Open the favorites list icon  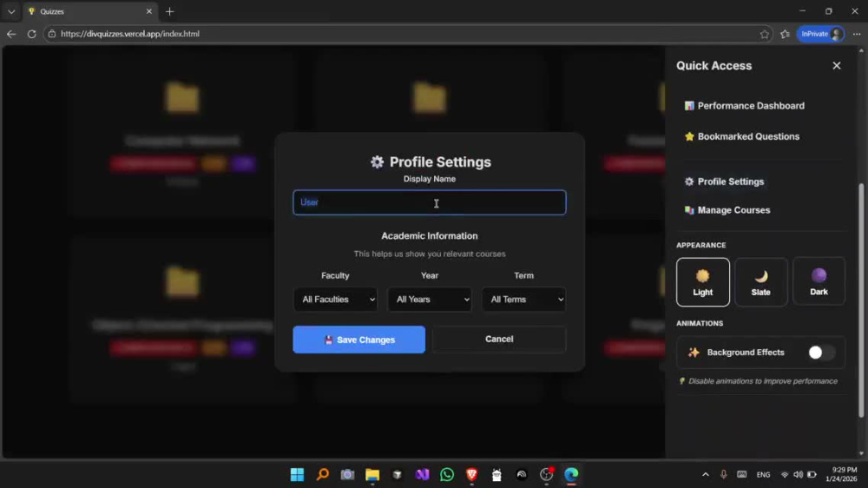(785, 34)
